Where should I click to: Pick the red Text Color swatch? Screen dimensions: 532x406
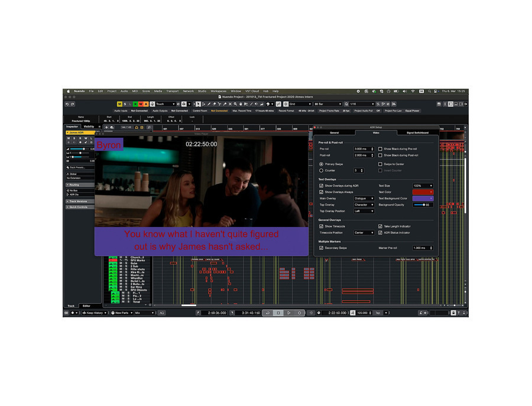click(423, 192)
